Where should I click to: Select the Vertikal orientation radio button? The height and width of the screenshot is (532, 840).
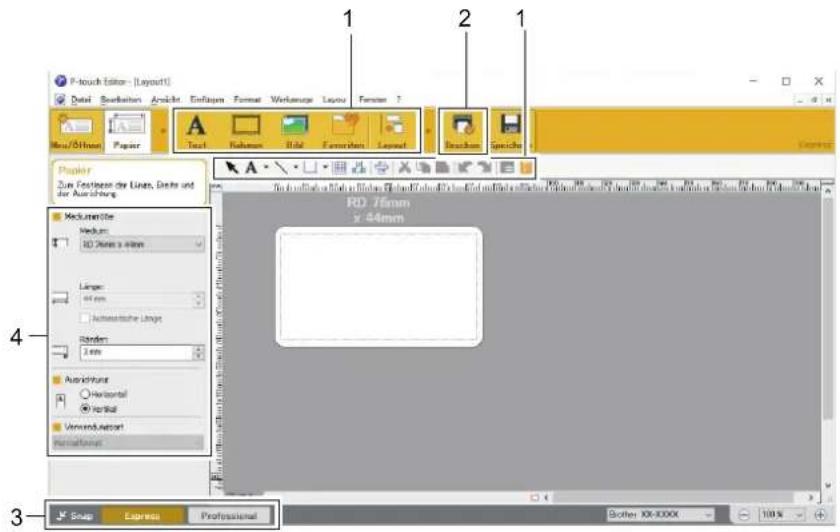(85, 408)
